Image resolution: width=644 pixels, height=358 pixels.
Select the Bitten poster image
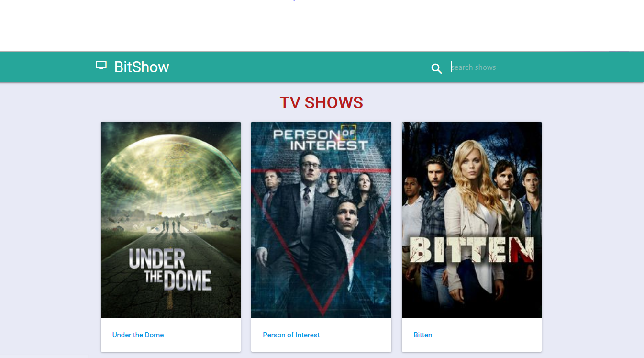click(x=472, y=220)
